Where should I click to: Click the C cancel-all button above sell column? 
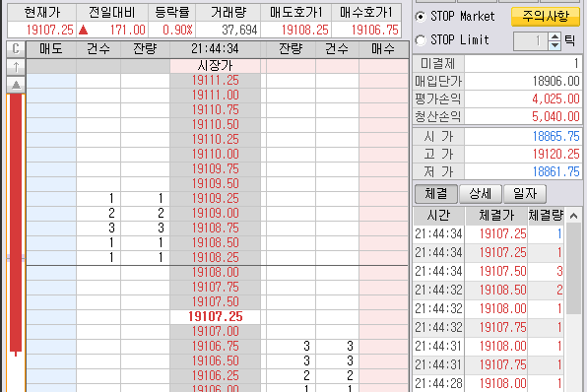[16, 49]
